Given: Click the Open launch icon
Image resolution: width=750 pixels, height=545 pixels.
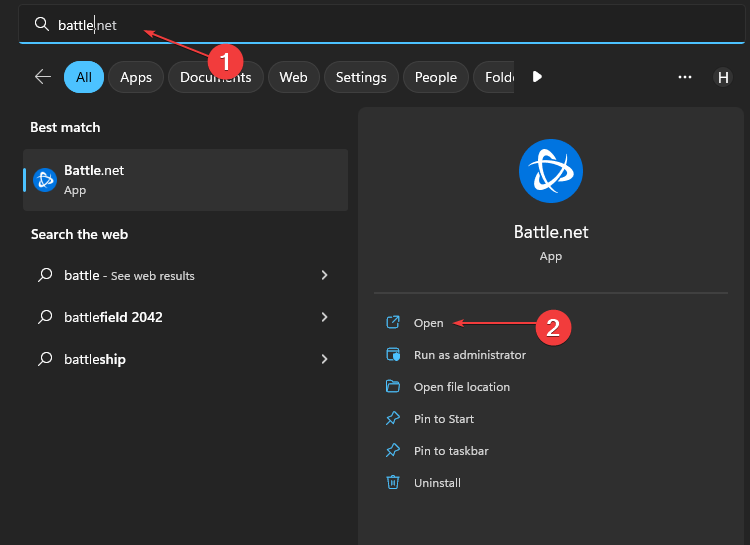Looking at the screenshot, I should 393,323.
